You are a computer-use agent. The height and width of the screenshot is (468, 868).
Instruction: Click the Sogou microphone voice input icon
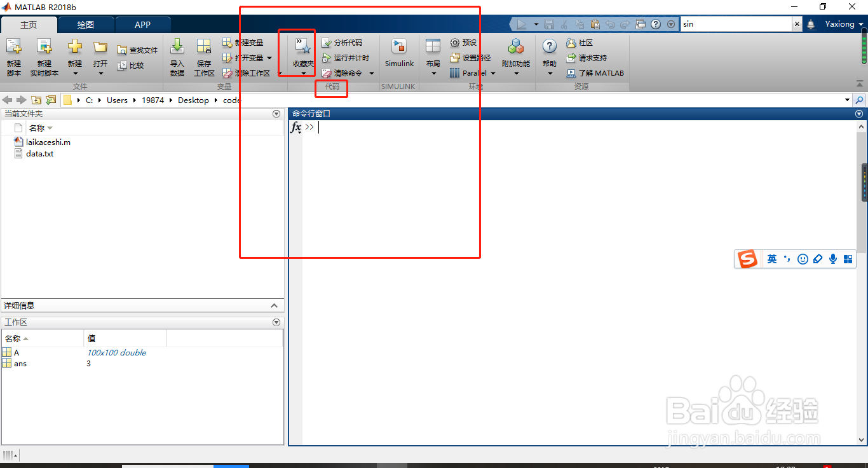tap(833, 259)
